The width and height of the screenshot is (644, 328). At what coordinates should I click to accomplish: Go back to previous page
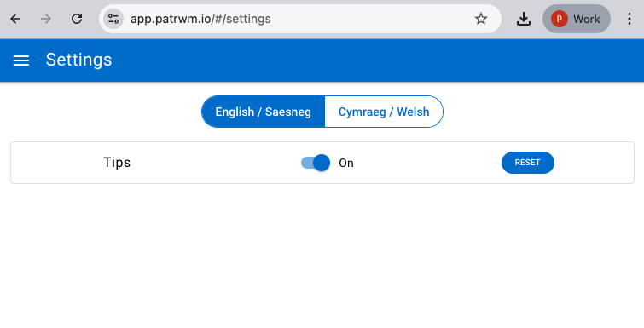15,19
